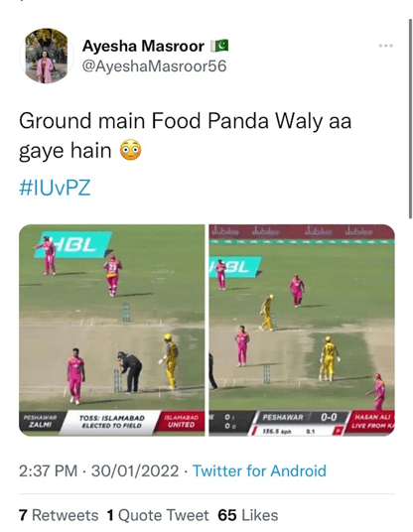Click the Toss: Islamabad elected to field banner
The height and width of the screenshot is (532, 413).
(x=111, y=422)
